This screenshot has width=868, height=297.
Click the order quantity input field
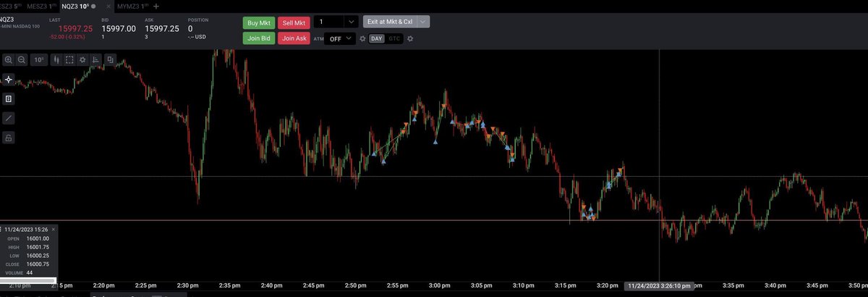(328, 22)
